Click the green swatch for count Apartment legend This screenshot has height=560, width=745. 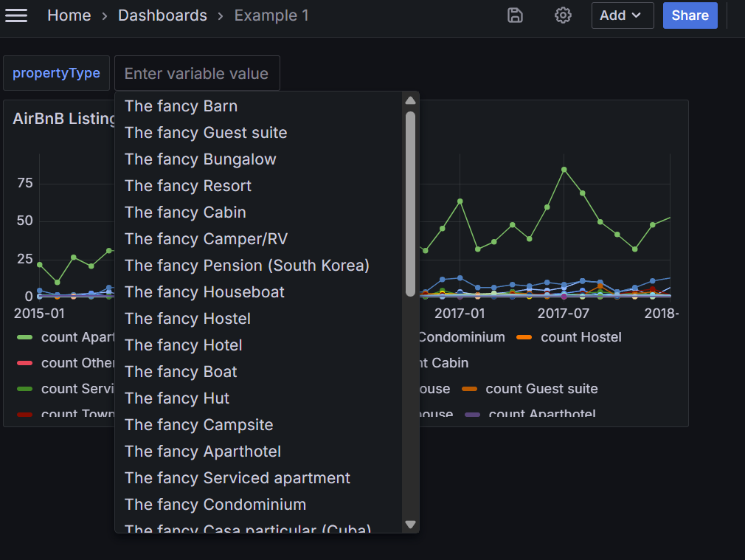click(25, 337)
